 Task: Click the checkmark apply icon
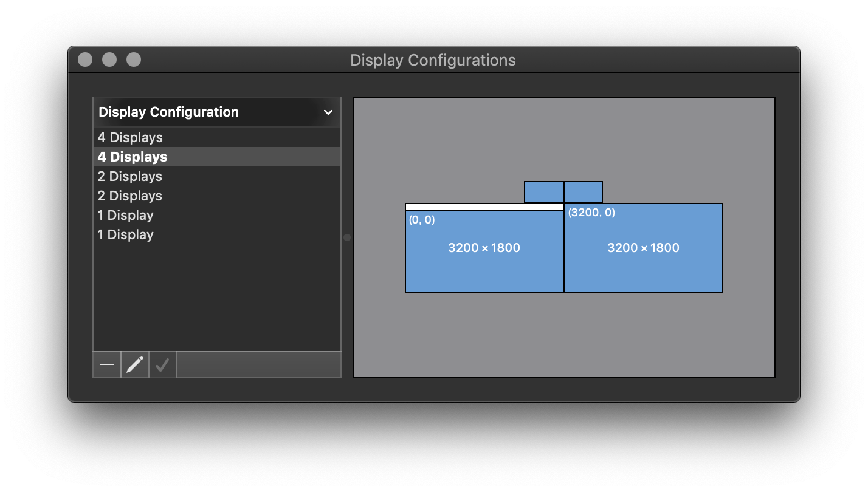163,364
